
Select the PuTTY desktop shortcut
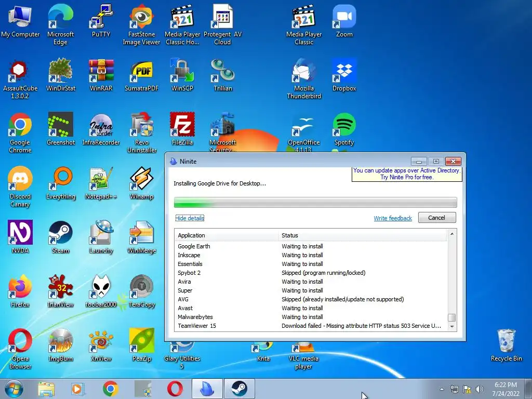[101, 21]
